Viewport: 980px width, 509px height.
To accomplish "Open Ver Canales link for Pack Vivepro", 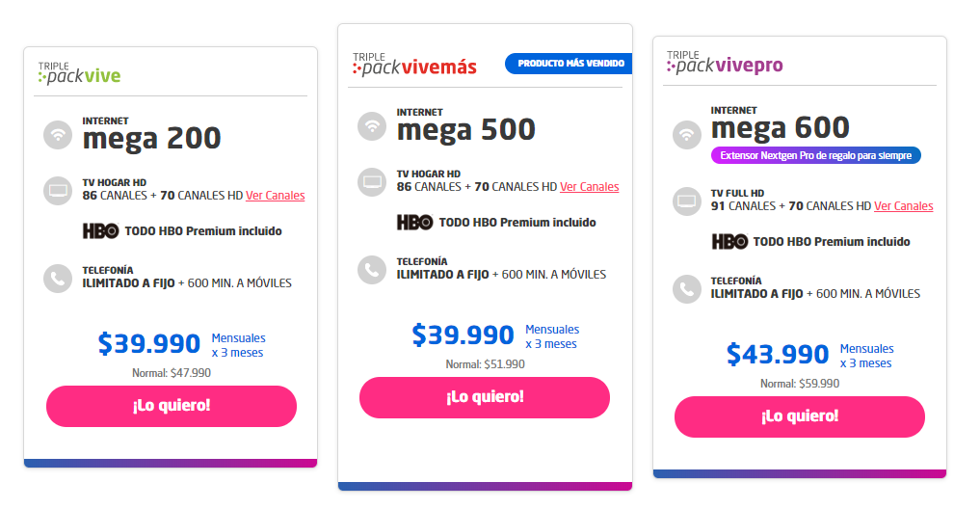I will (904, 206).
